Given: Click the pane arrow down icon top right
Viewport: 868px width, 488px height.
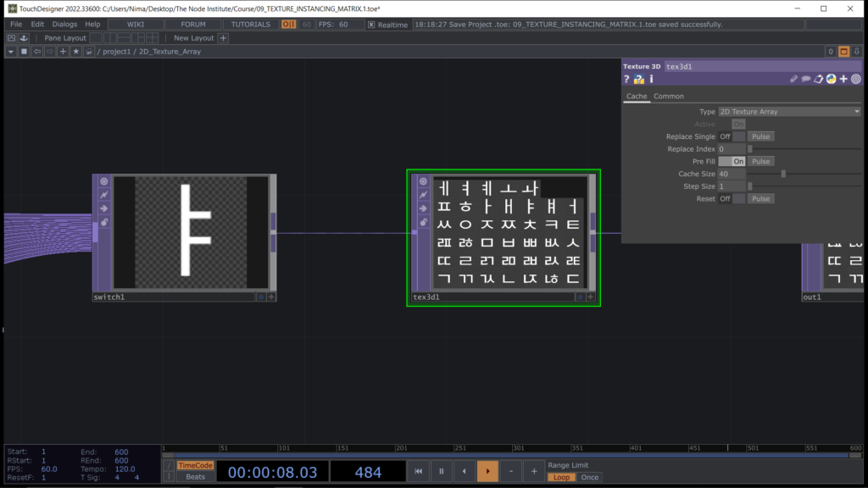Looking at the screenshot, I should [x=856, y=52].
